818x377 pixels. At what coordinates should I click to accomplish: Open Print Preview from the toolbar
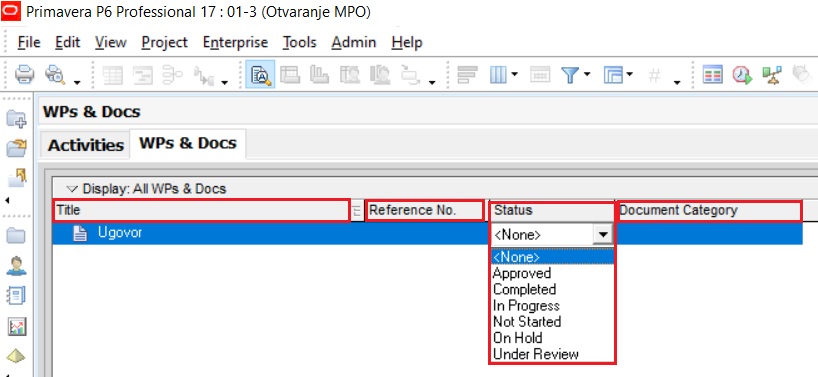54,75
